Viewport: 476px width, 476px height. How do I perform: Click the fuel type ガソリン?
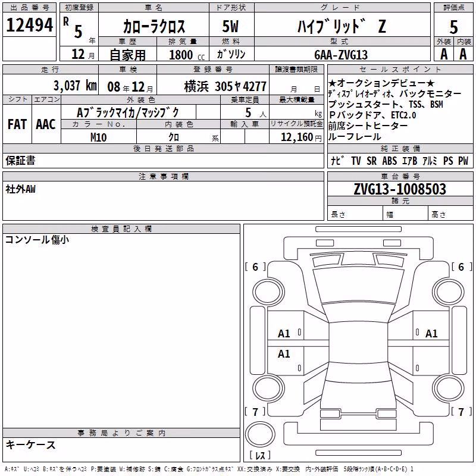point(231,54)
